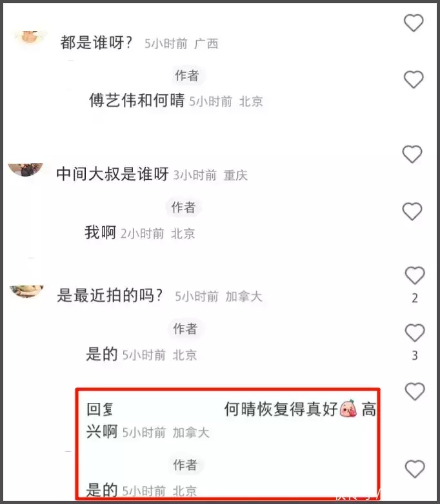Tap the comment "是最近拍的吗?"
Image resolution: width=440 pixels, height=504 pixels.
pos(110,295)
